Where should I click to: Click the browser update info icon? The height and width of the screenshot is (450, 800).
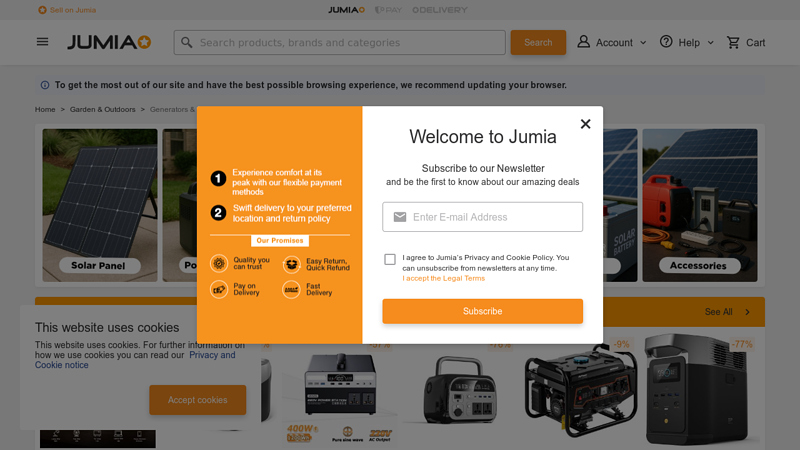(45, 85)
